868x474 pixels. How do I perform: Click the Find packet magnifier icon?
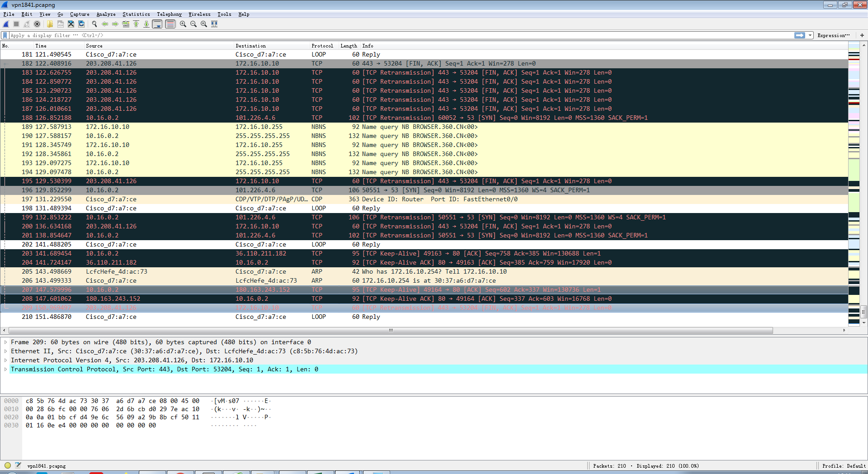tap(94, 24)
